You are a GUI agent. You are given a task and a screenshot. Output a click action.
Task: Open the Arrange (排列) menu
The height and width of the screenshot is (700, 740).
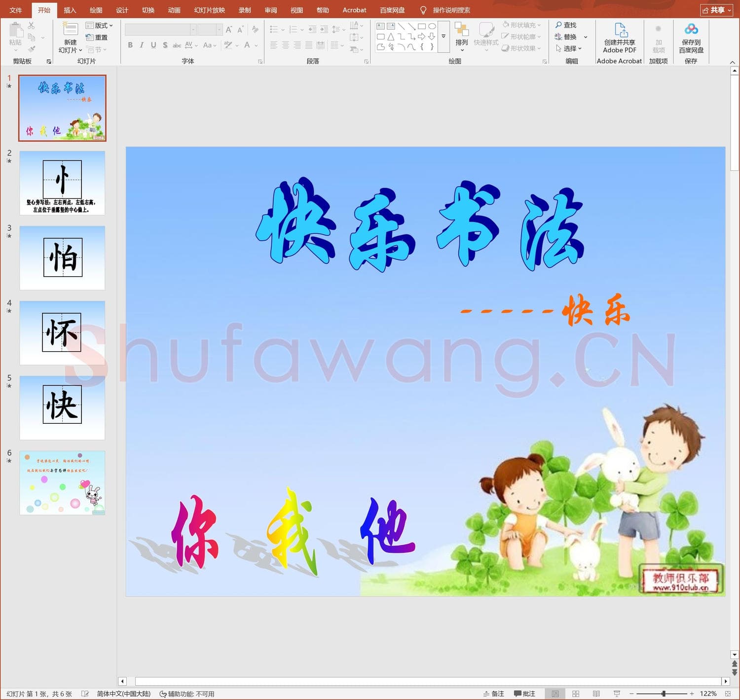[x=462, y=37]
